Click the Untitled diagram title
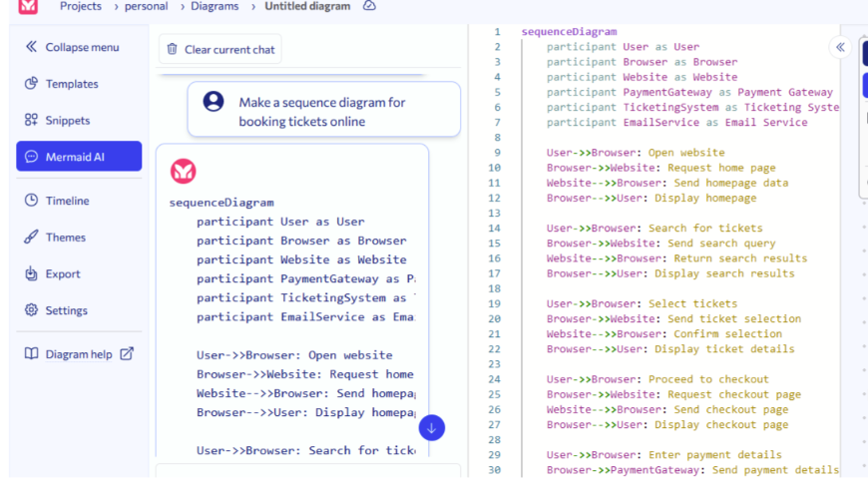This screenshot has width=868, height=494. (x=307, y=6)
